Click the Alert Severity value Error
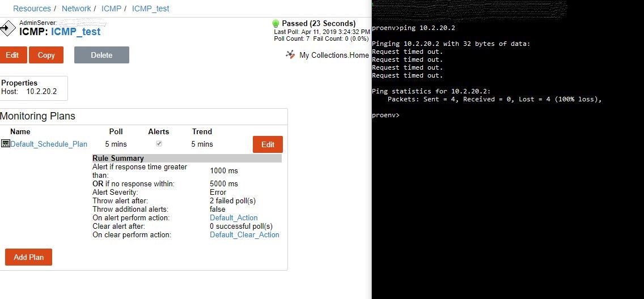The height and width of the screenshot is (299, 644). [x=218, y=193]
